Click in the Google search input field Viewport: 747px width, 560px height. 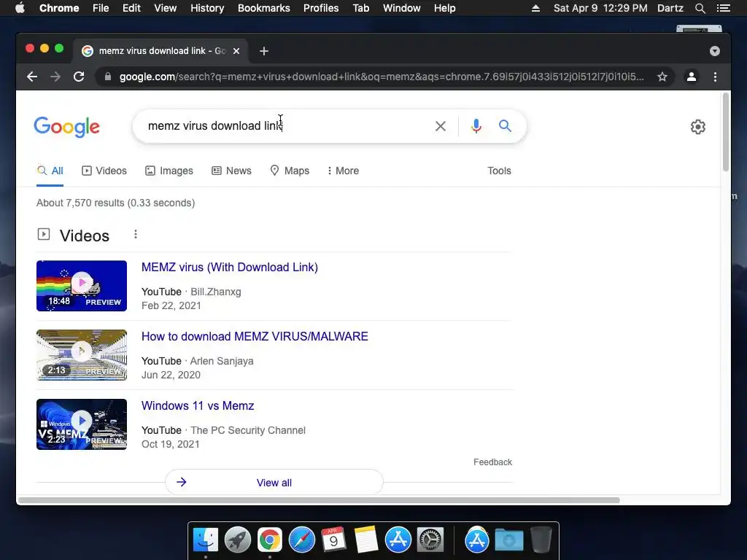[x=286, y=125]
